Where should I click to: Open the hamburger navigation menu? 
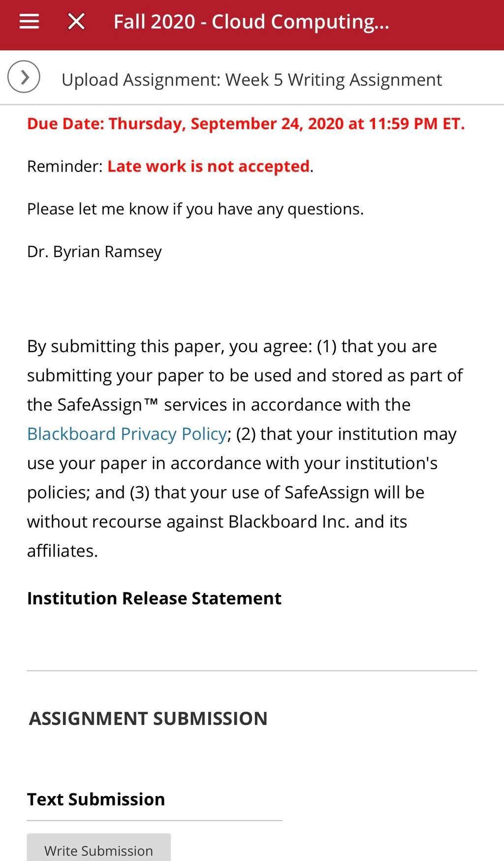click(x=29, y=22)
